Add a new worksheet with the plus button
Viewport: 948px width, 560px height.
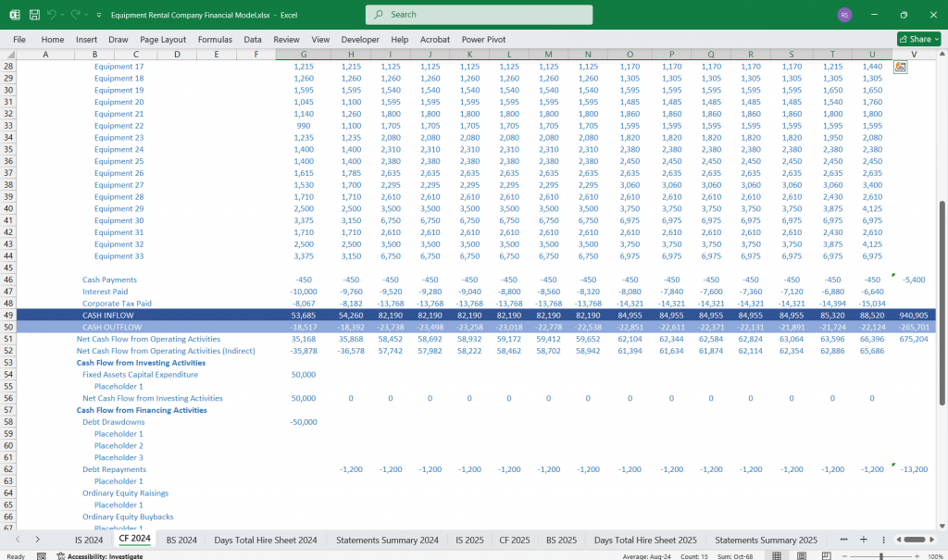(863, 539)
